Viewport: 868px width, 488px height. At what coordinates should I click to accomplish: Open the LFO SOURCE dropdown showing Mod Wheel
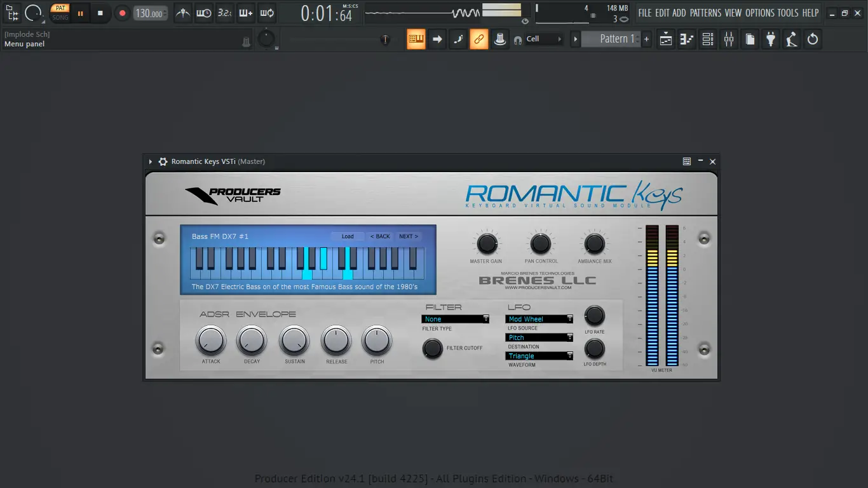click(538, 318)
